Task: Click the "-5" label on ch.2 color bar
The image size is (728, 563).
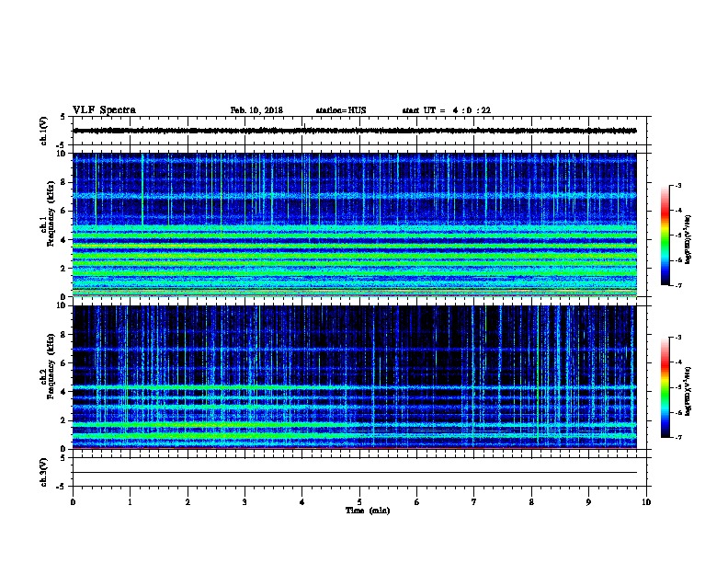Action: [x=678, y=387]
